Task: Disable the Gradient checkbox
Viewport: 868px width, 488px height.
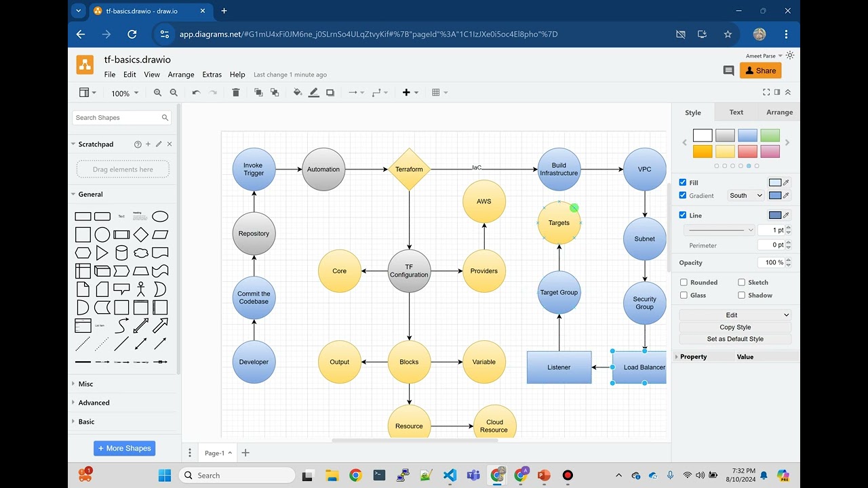Action: coord(683,195)
